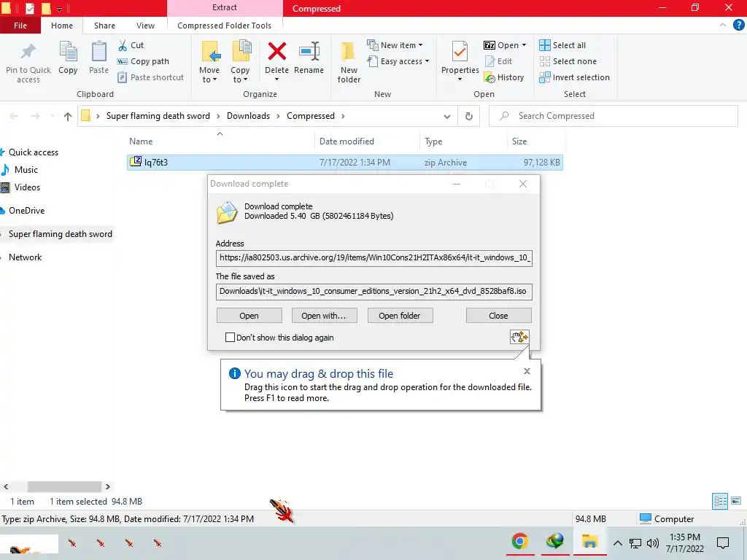Click the navigation pane horizontal scrollbar

[x=64, y=486]
